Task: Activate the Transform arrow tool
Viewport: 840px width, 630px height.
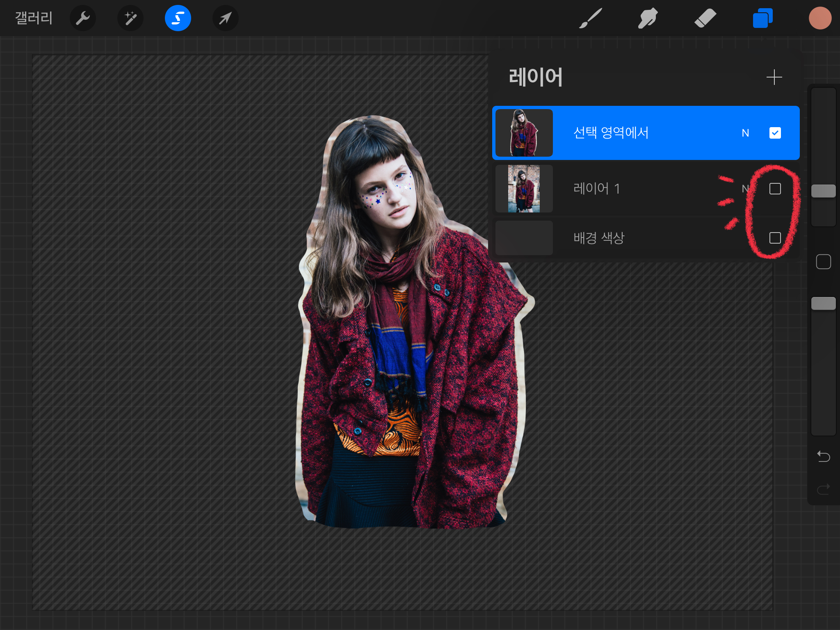Action: pos(225,18)
